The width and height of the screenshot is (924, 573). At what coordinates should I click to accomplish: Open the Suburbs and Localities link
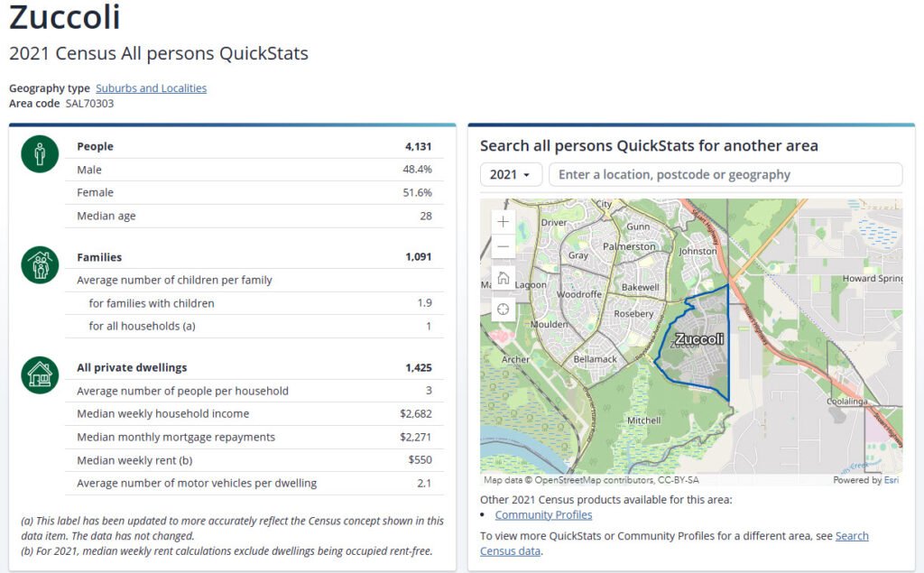pos(151,88)
